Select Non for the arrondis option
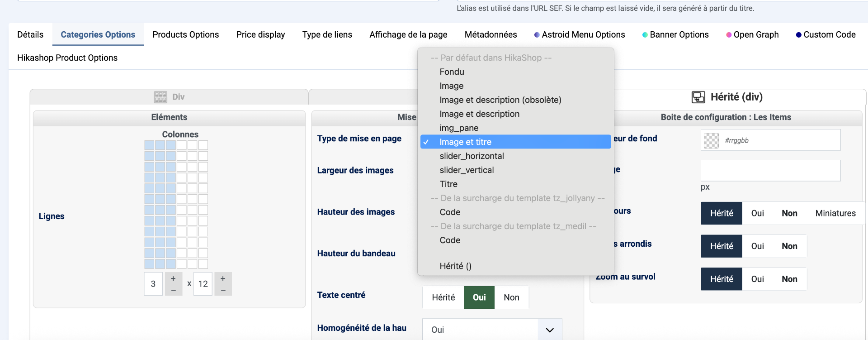The image size is (868, 340). pos(789,246)
